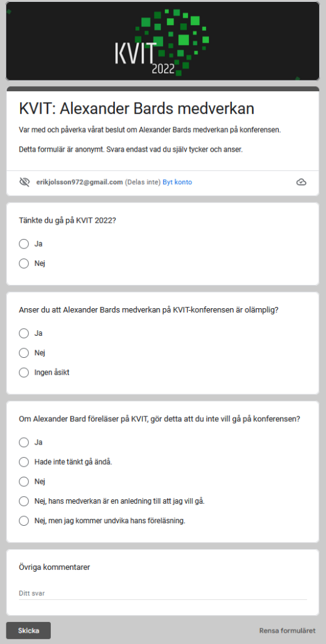Click the KVIT 2022 header banner
The height and width of the screenshot is (644, 326).
coord(163,41)
